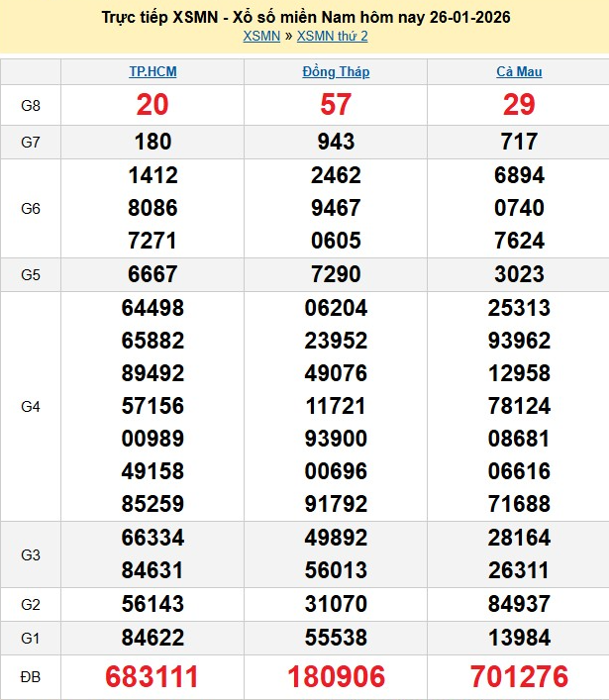This screenshot has height=700, width=609.
Task: Select the G8 result 29 for Cà Mau
Action: [x=519, y=106]
